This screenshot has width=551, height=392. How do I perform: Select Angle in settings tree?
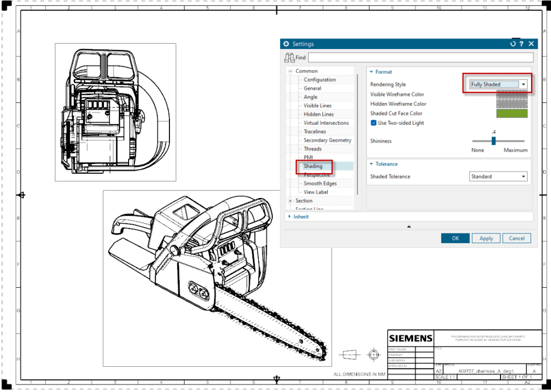pyautogui.click(x=310, y=97)
